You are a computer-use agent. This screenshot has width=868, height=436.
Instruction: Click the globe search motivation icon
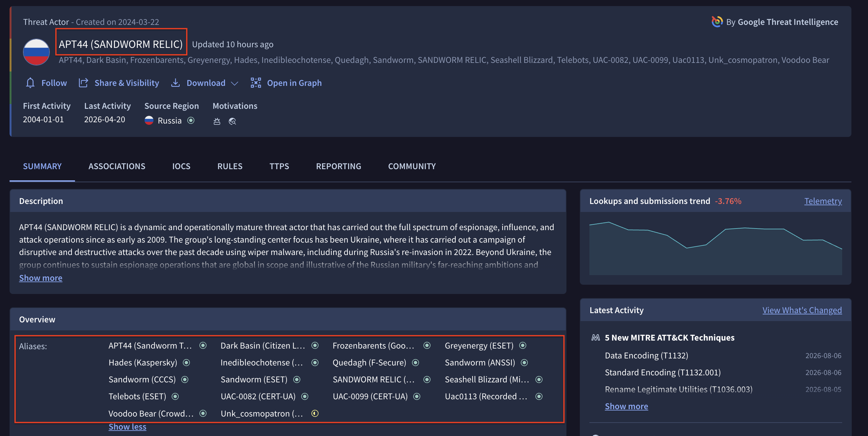(x=232, y=121)
